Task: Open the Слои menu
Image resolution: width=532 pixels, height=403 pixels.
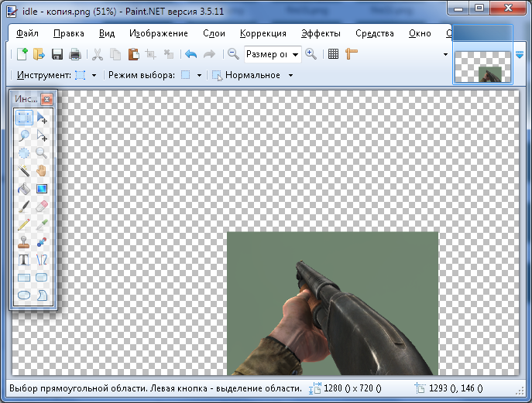Action: point(214,33)
